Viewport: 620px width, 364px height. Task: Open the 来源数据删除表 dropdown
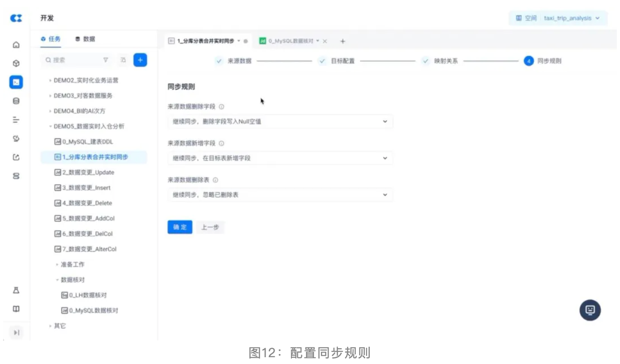pos(280,195)
